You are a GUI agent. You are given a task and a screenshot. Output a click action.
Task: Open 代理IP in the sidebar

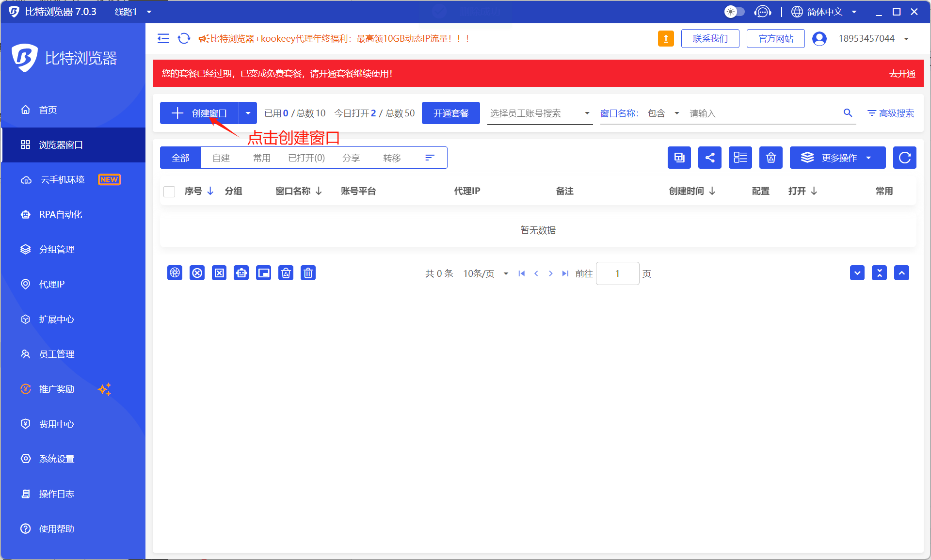pos(51,285)
